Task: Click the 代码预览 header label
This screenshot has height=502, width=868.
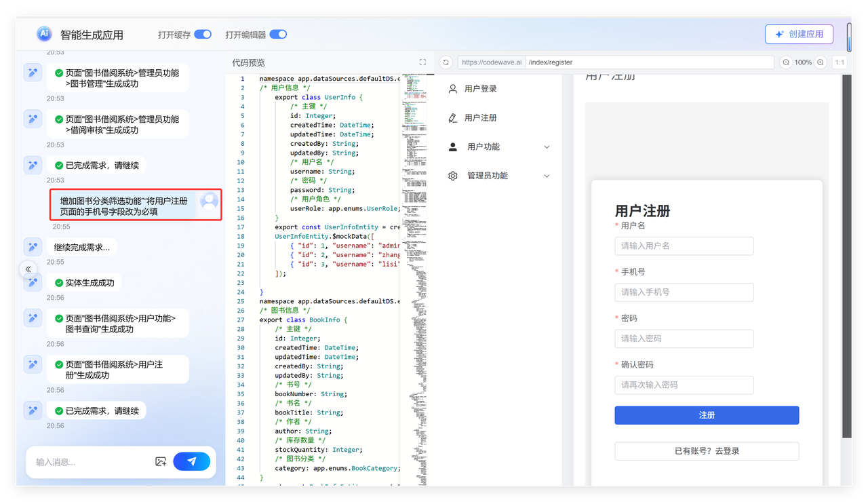Action: [248, 62]
